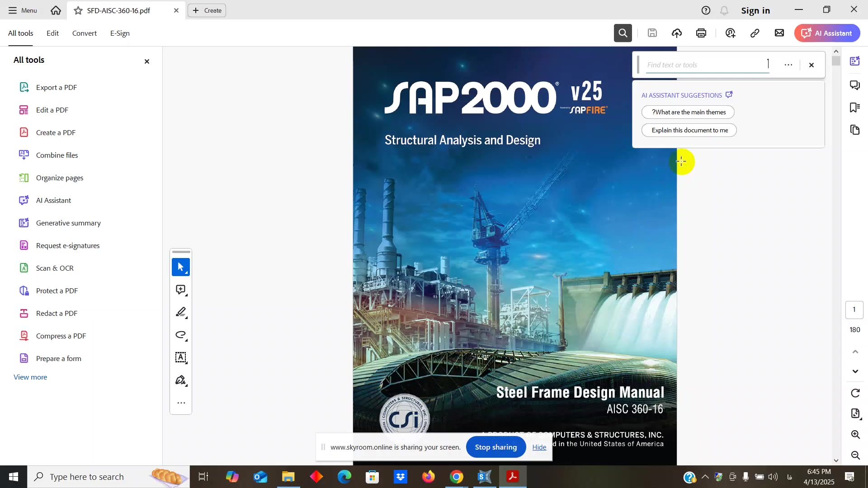The width and height of the screenshot is (868, 488).
Task: Go to next page with down chevron
Action: click(855, 371)
